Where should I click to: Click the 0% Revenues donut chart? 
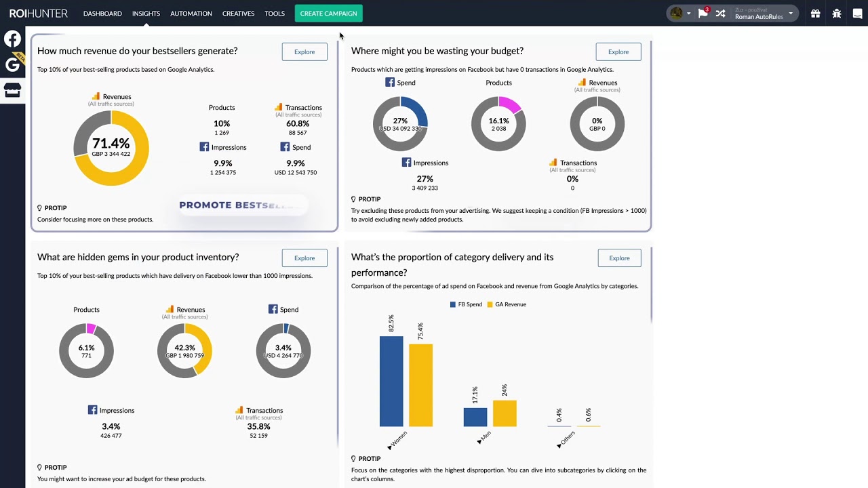[597, 124]
